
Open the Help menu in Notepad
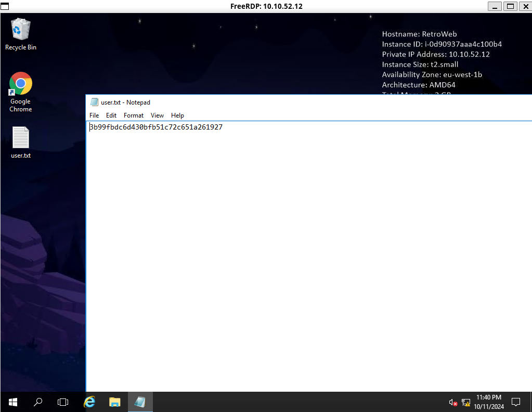click(177, 115)
